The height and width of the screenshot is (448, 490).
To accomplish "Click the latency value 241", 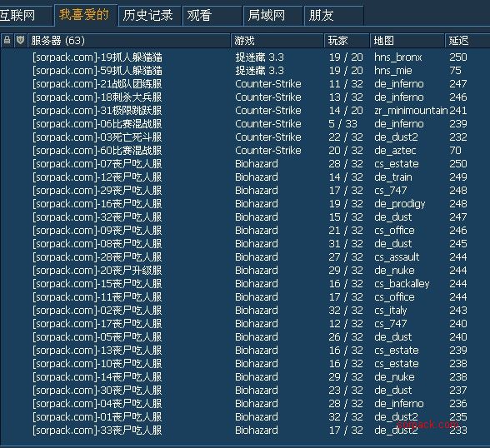I will (x=458, y=111).
